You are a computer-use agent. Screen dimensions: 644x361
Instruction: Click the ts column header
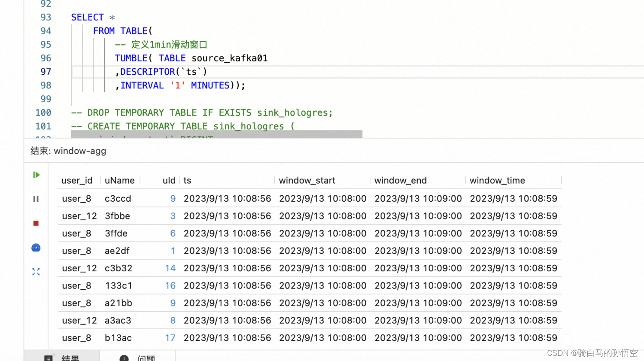[x=187, y=181]
